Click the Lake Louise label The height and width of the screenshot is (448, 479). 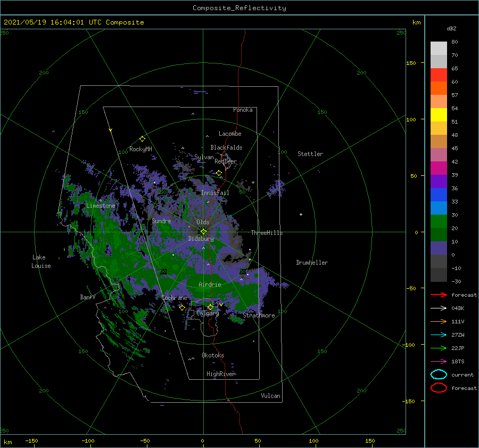coord(41,262)
